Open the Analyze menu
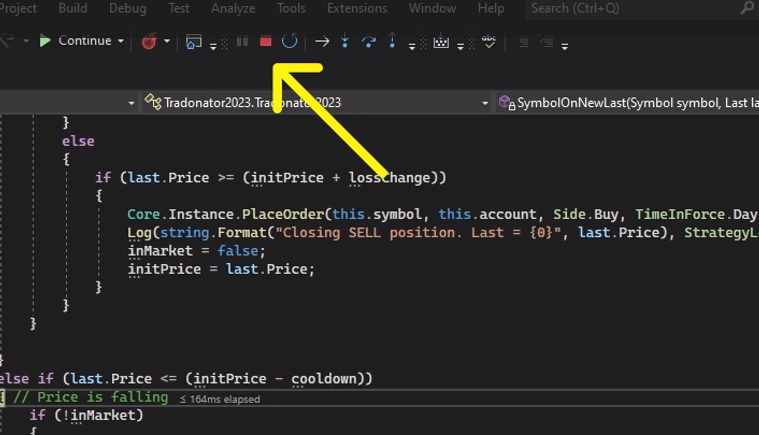 (233, 9)
